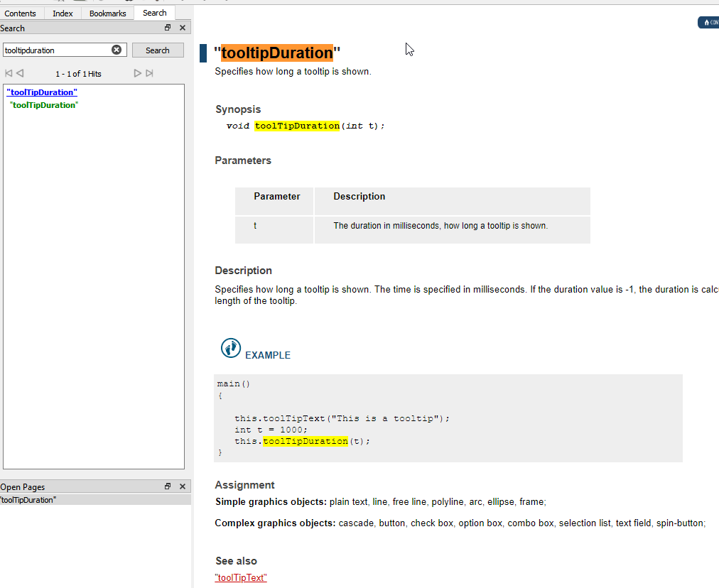Viewport: 719px width, 588px height.
Task: Open the Index tab
Action: [x=63, y=13]
